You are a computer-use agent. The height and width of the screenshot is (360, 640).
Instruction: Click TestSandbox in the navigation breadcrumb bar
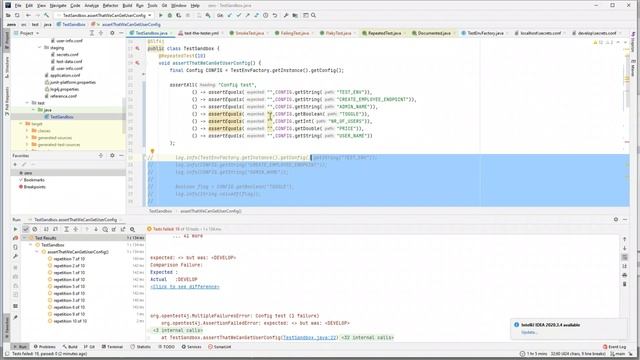(x=71, y=24)
